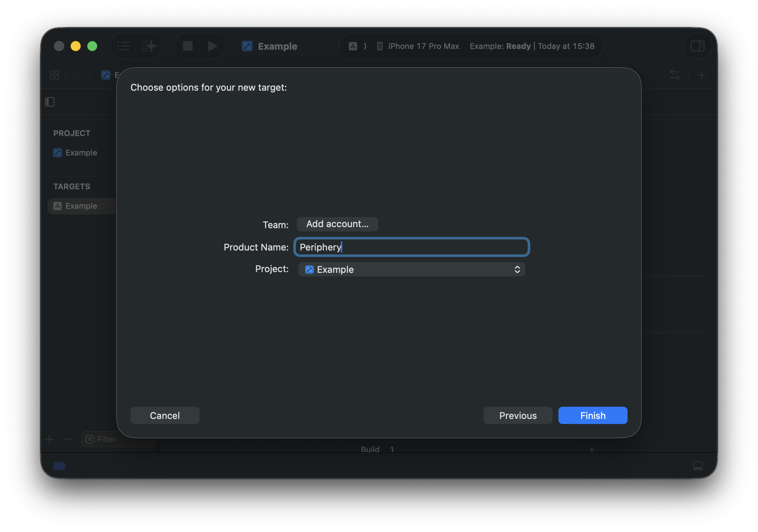Open the Add account team dropdown
This screenshot has height=532, width=758.
(x=337, y=224)
